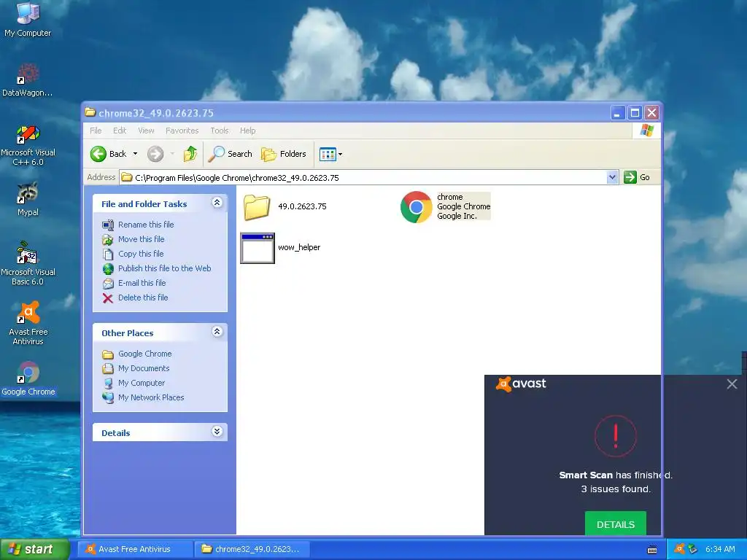747x560 pixels.
Task: Click inside the Address path field
Action: (x=363, y=178)
